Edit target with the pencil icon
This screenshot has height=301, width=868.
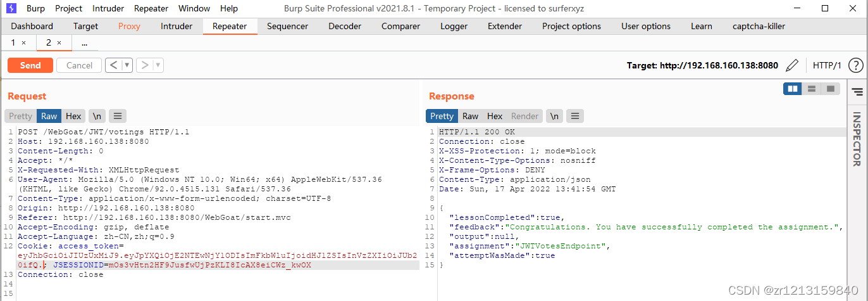(791, 65)
